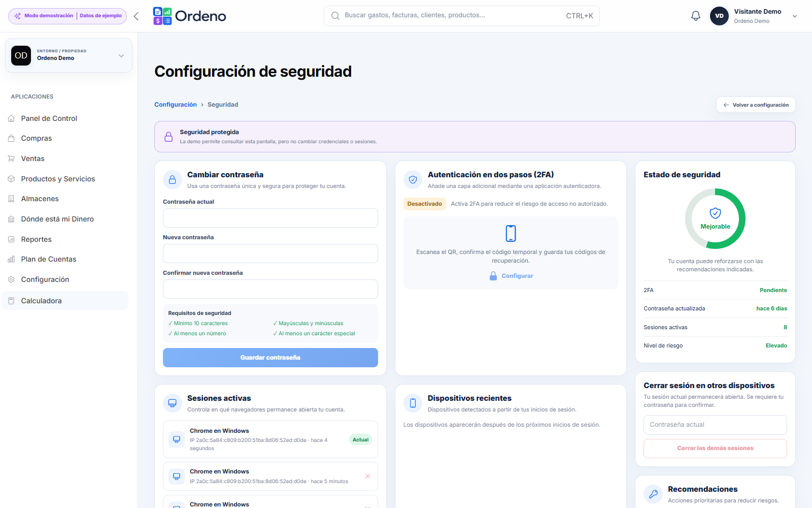Expand the Entorno / Propiedad selector
This screenshot has height=508, width=812.
point(121,55)
